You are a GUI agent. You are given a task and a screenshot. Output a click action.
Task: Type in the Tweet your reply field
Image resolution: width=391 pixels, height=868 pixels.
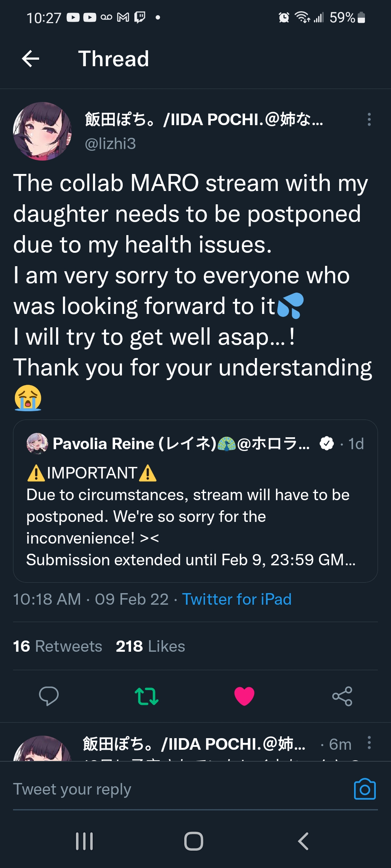[174, 789]
